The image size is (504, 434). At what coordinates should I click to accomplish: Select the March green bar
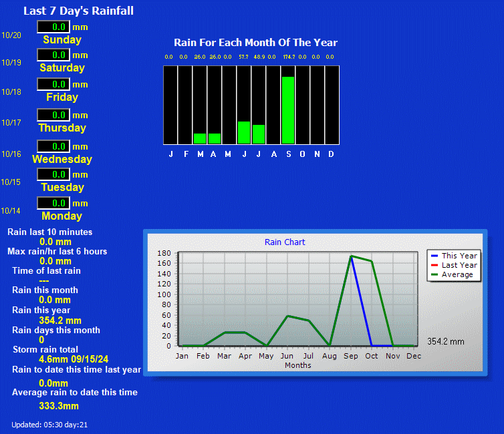[x=200, y=138]
